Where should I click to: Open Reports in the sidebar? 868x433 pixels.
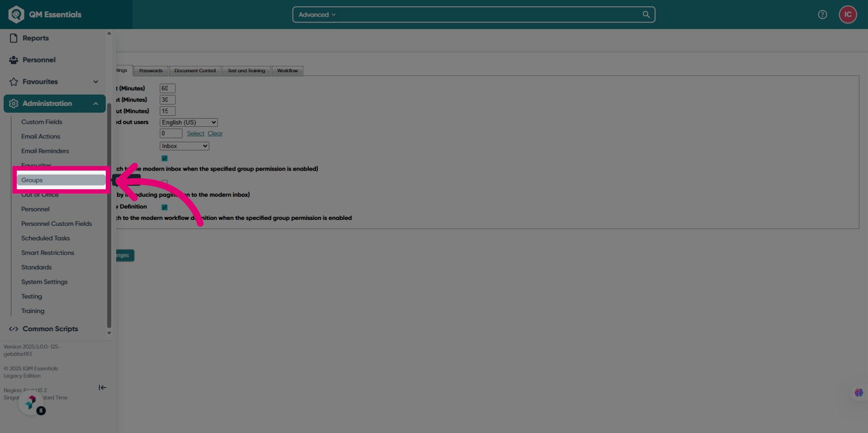pos(36,38)
